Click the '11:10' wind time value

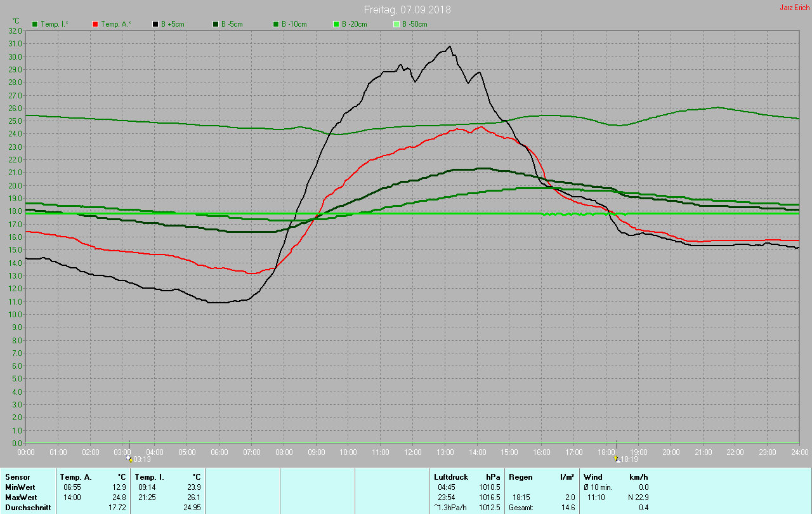pyautogui.click(x=596, y=498)
